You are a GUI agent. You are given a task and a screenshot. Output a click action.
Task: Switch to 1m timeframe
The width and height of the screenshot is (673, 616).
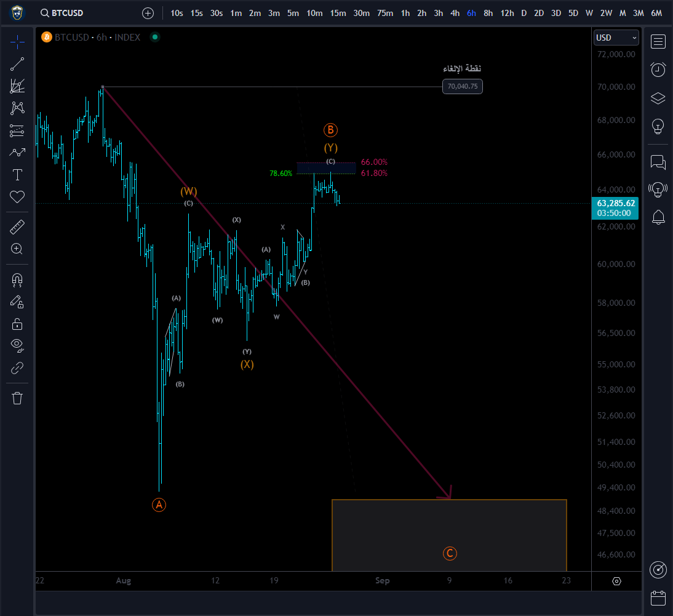(x=236, y=14)
